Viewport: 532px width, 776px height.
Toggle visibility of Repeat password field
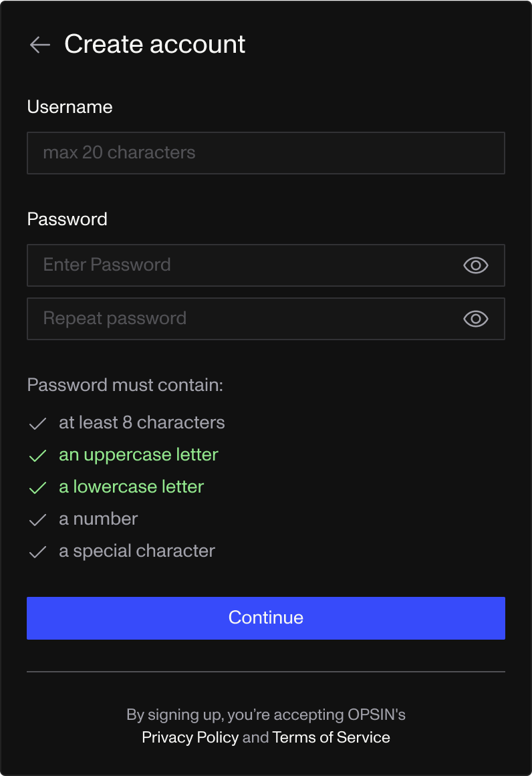475,319
